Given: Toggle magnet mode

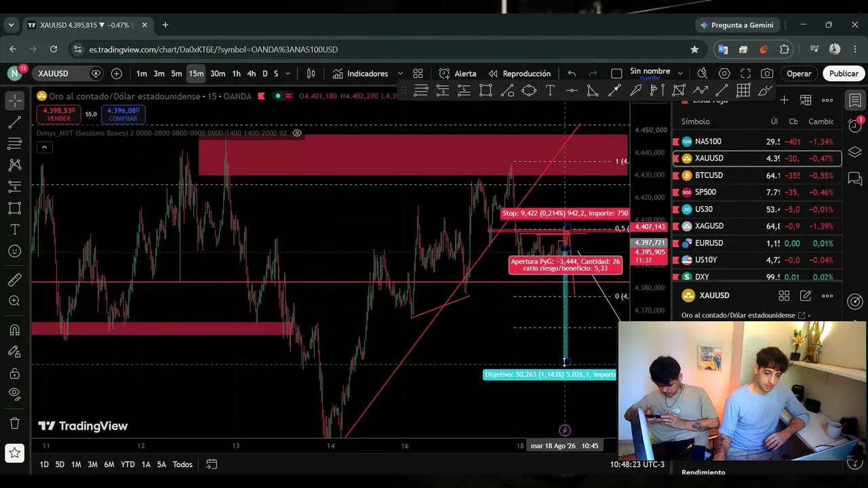Looking at the screenshot, I should (14, 330).
